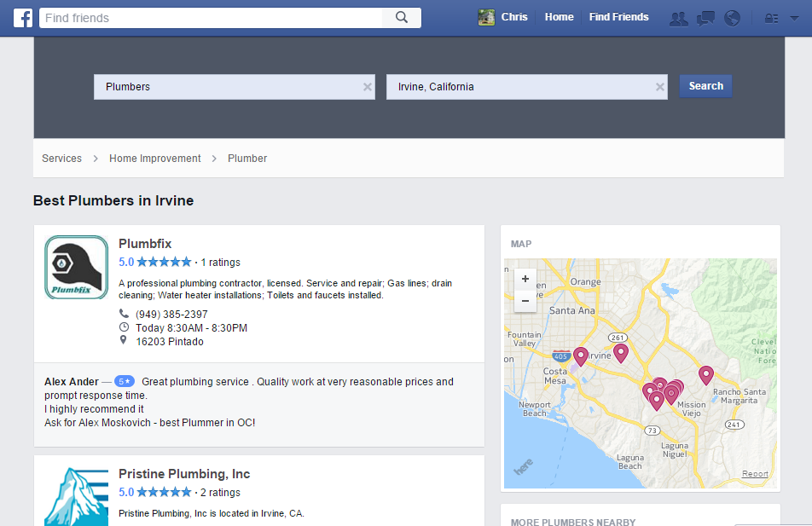Screen dimensions: 812x526
Task: Open privacy shortcuts lock icon
Action: (x=772, y=19)
